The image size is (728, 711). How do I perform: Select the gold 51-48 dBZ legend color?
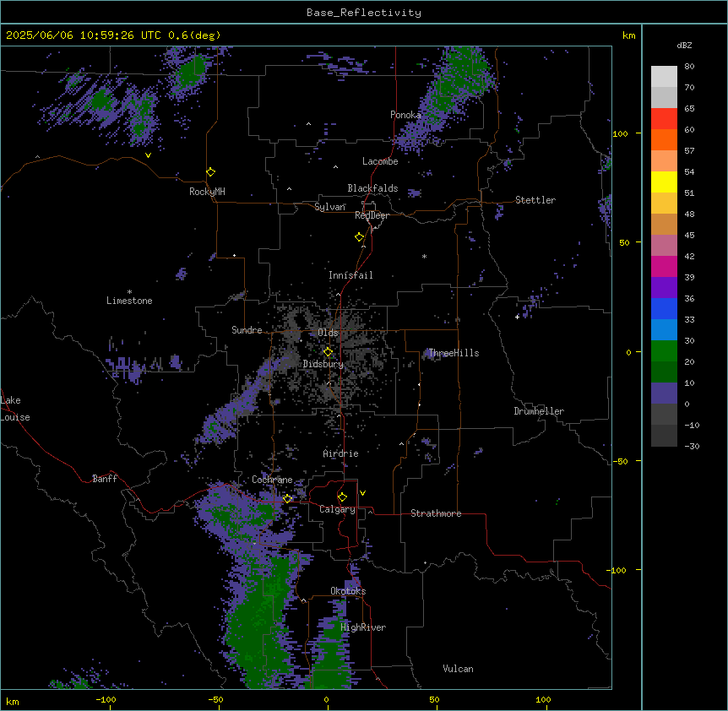664,204
